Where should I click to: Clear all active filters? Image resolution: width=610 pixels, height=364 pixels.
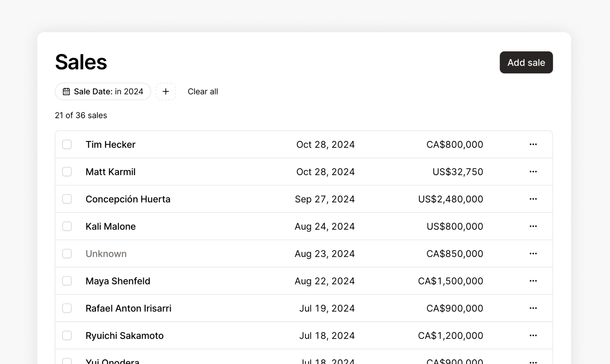pyautogui.click(x=203, y=91)
